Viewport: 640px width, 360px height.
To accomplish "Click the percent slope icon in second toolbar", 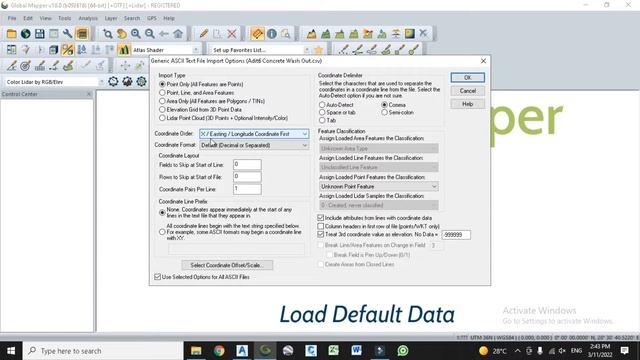I will pos(68,50).
